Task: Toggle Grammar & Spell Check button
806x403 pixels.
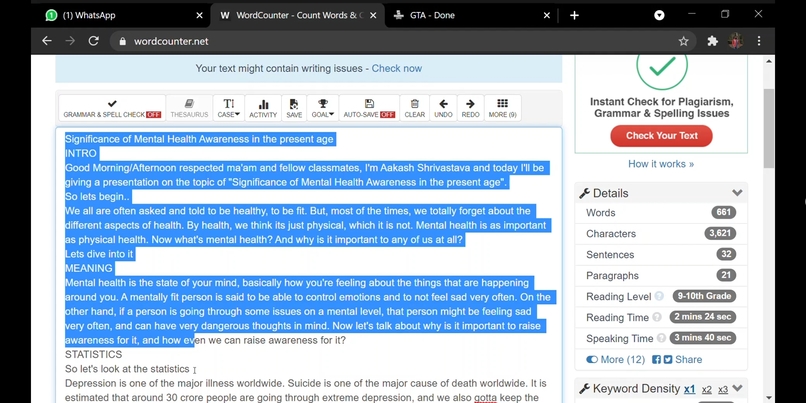Action: point(112,108)
